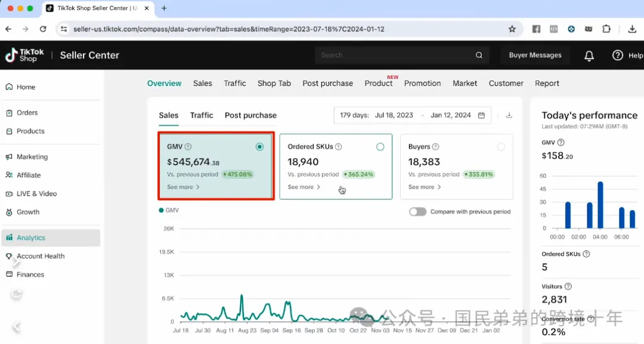The width and height of the screenshot is (644, 344).
Task: Switch to the Traffic analytics tab
Action: (x=202, y=115)
